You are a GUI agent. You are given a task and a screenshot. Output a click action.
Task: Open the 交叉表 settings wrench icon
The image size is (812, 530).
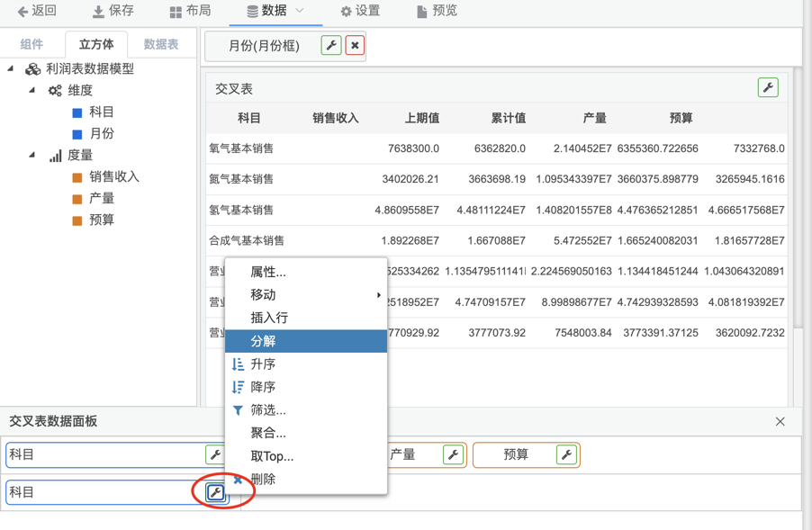coord(768,87)
